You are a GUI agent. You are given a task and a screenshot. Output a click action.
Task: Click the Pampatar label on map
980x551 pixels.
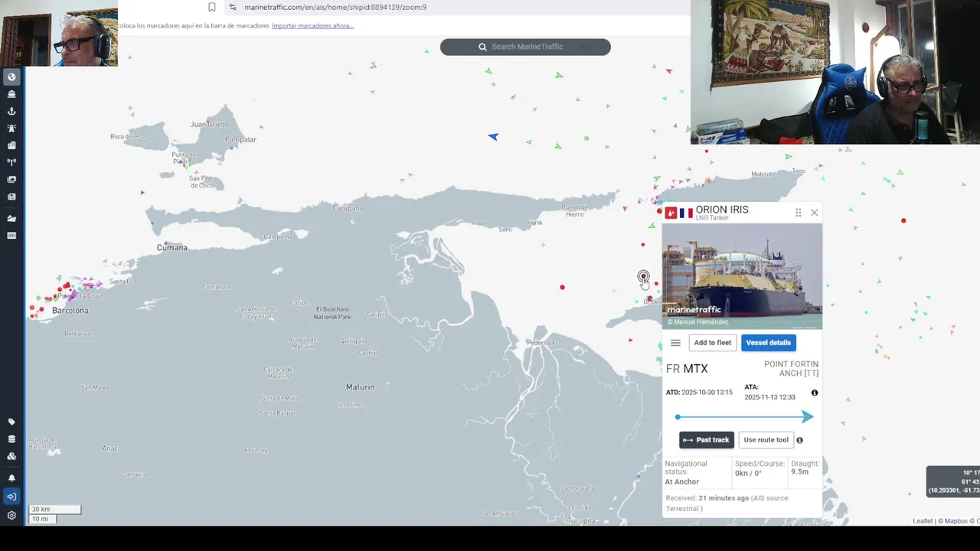pos(240,140)
